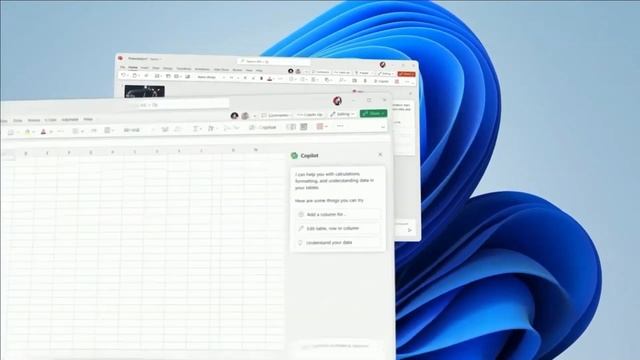Click the PowerPoint app logo icon
Image resolution: width=640 pixels, height=360 pixels.
point(120,58)
